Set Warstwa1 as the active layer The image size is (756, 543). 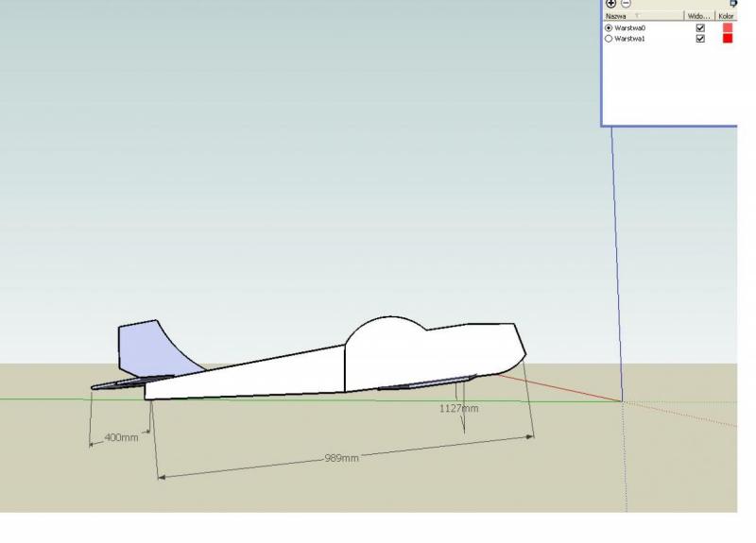(x=608, y=39)
